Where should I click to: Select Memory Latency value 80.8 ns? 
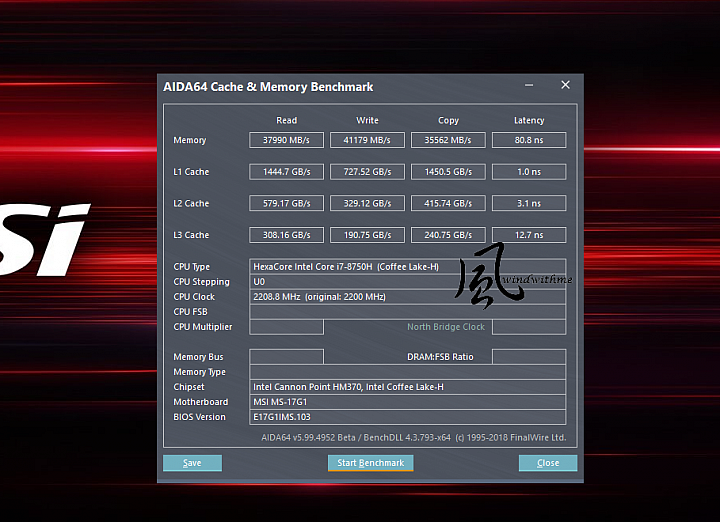point(529,140)
